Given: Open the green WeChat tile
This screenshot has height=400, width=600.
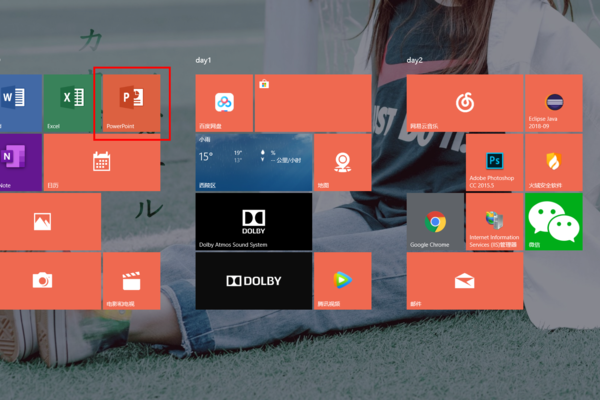Looking at the screenshot, I should tap(554, 222).
